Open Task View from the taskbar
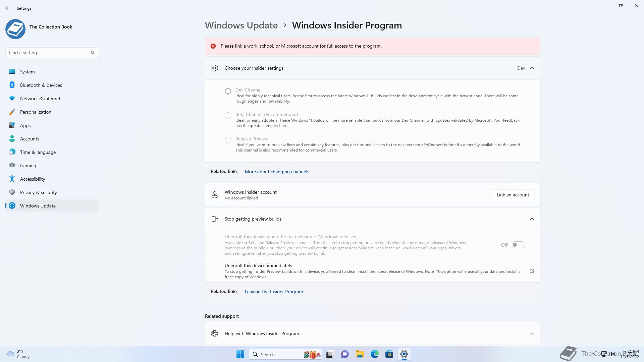 [x=330, y=354]
